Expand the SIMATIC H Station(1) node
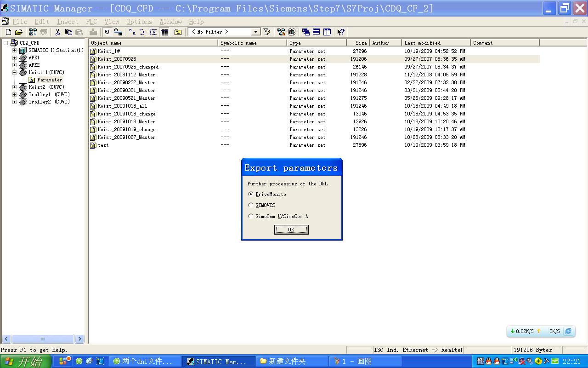The image size is (588, 368). (x=14, y=50)
